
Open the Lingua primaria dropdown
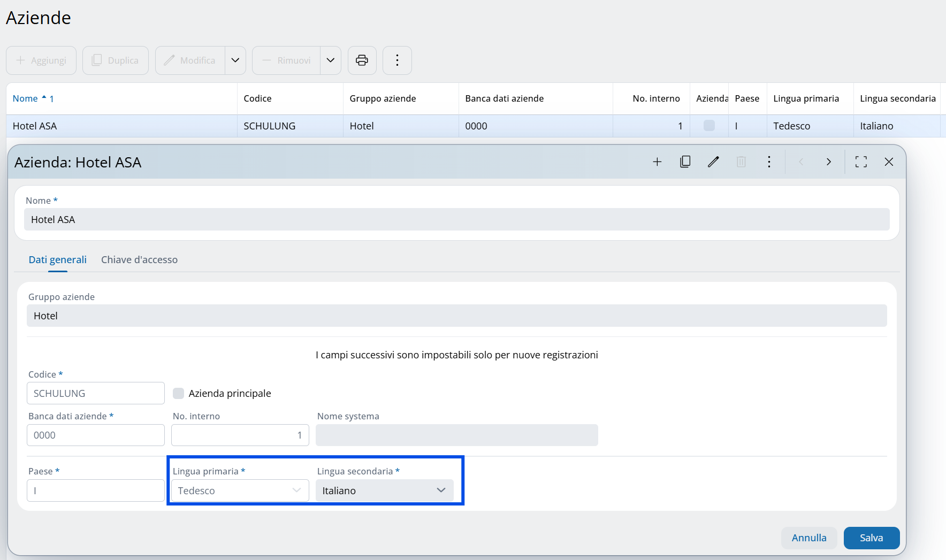click(x=240, y=490)
